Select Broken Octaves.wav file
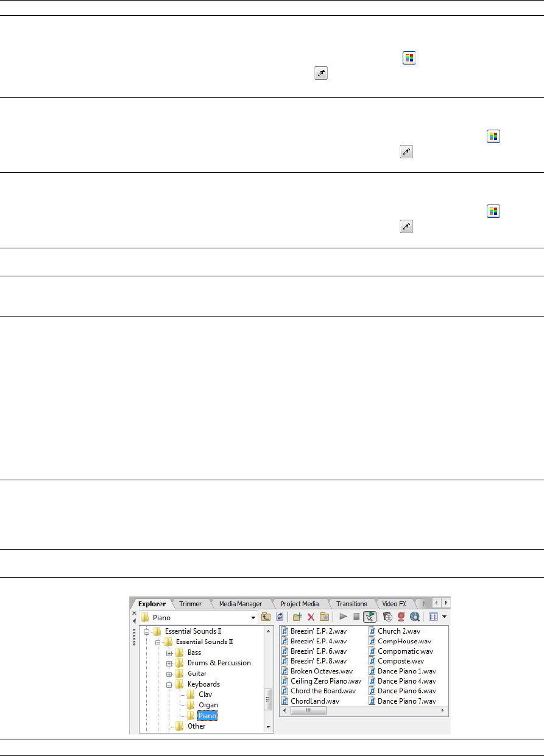Screen dimensions: 544x756 pos(317,671)
